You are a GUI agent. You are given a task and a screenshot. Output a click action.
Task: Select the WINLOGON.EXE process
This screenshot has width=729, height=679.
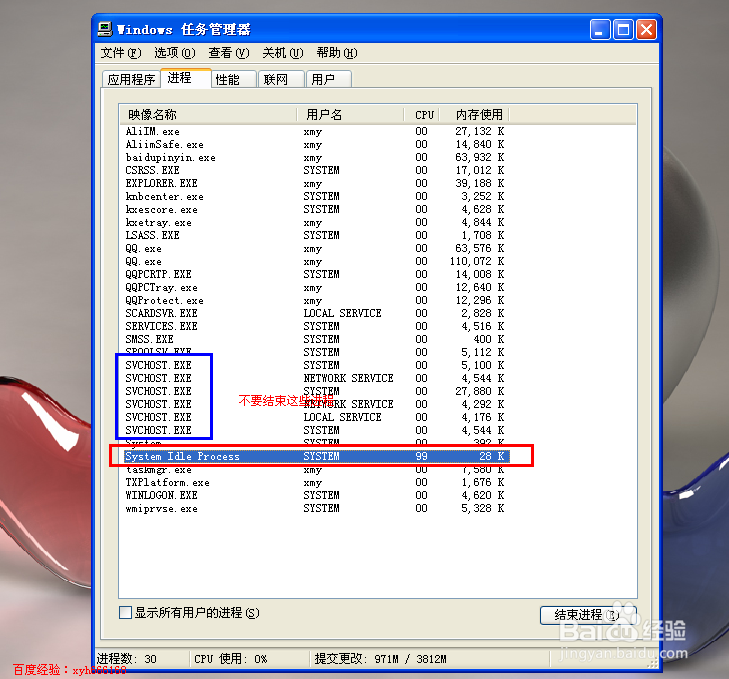pos(315,496)
